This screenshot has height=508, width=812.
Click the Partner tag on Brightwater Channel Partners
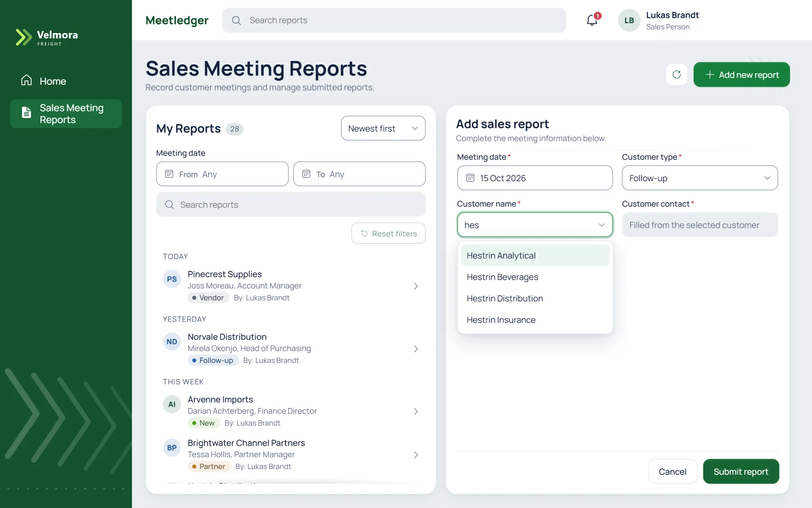point(209,467)
